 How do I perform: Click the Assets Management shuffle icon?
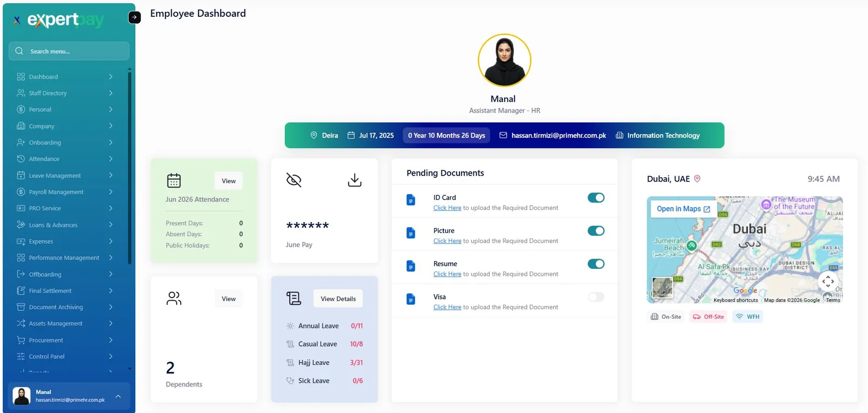[x=21, y=323]
